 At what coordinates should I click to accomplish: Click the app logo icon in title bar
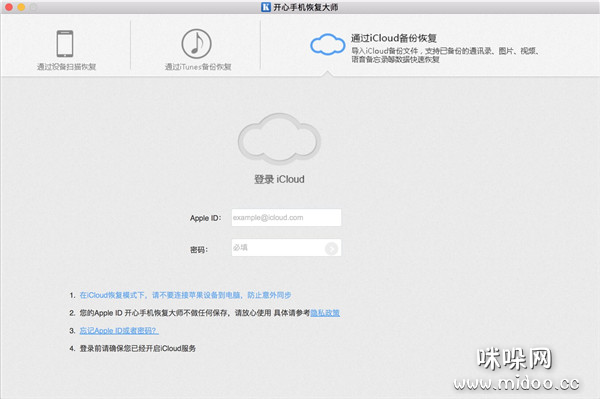click(266, 7)
